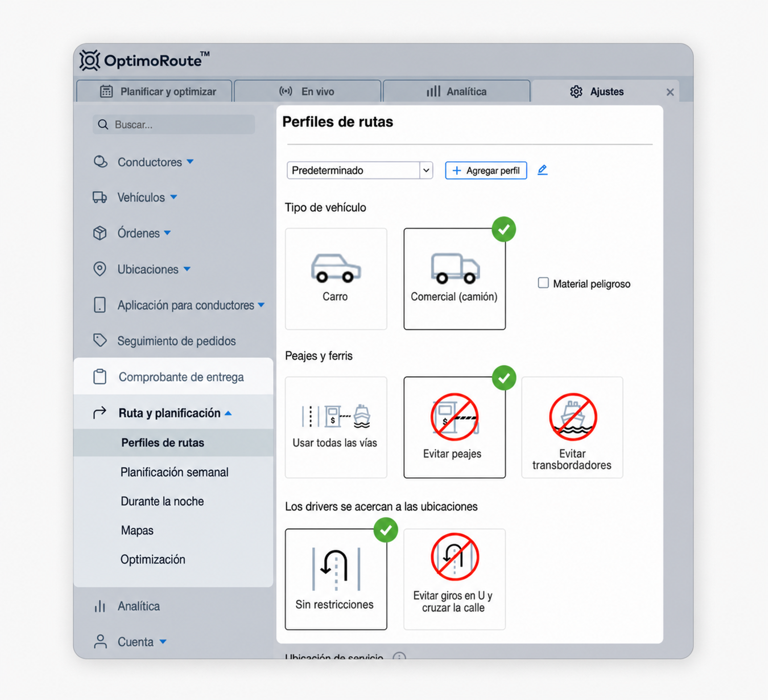Expand the Conductores menu arrow

click(190, 162)
